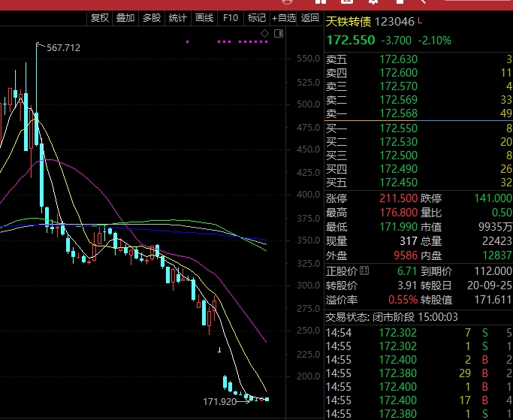This screenshot has width=513, height=420.
Task: Click the 复权 toolbar button
Action: tap(99, 18)
